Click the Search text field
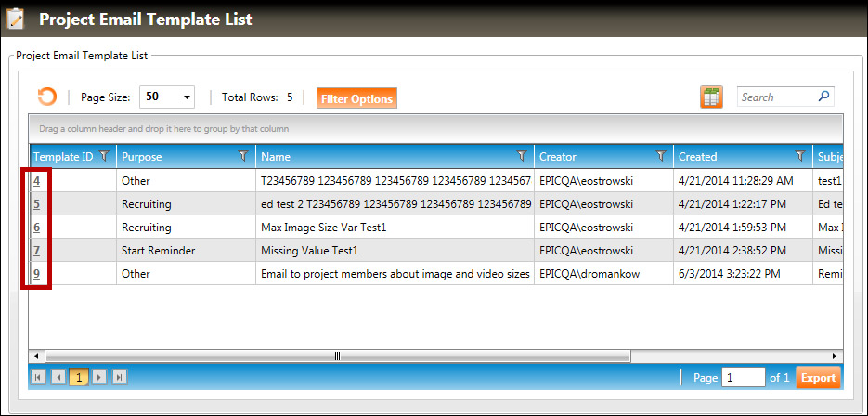 tap(776, 97)
